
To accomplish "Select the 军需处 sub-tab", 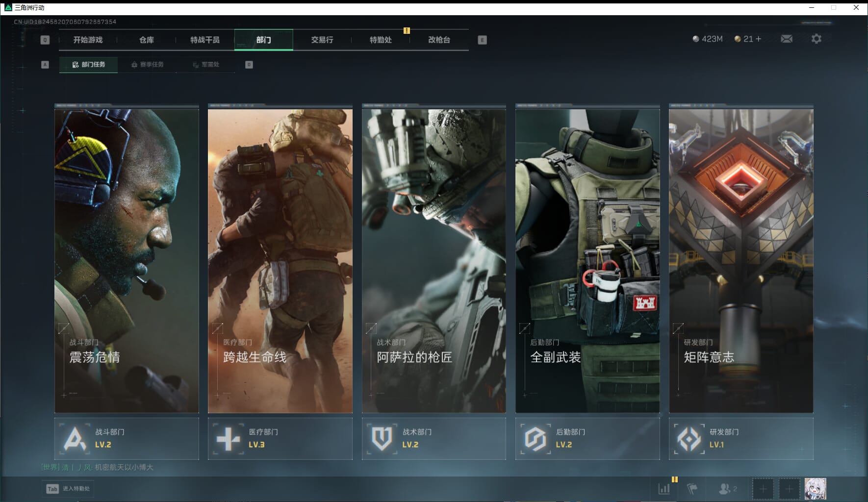I will point(206,65).
